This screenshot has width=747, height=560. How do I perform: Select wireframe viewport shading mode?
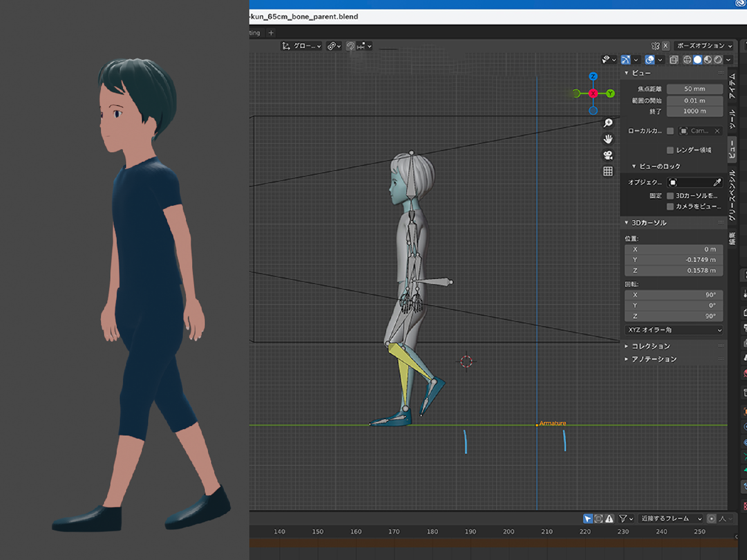coord(687,60)
